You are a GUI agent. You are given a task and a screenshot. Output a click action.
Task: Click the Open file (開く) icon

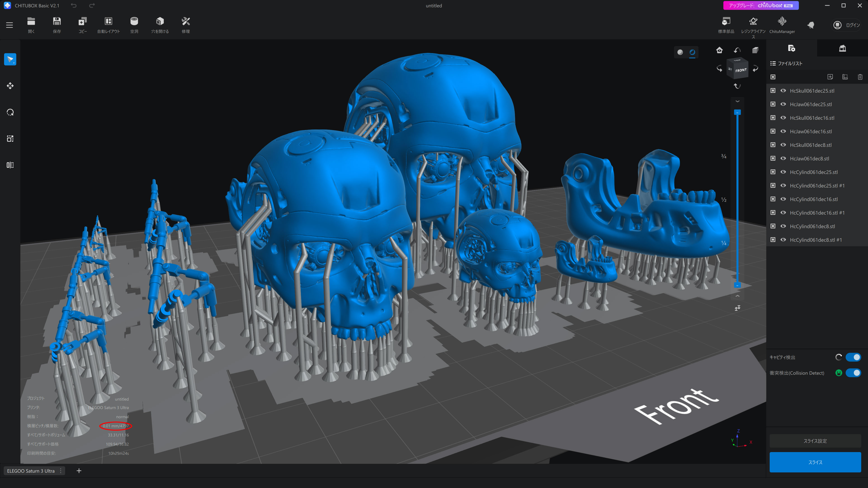point(31,25)
